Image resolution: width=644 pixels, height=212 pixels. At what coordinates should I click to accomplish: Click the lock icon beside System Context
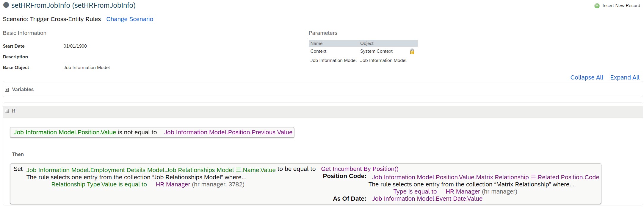point(412,52)
